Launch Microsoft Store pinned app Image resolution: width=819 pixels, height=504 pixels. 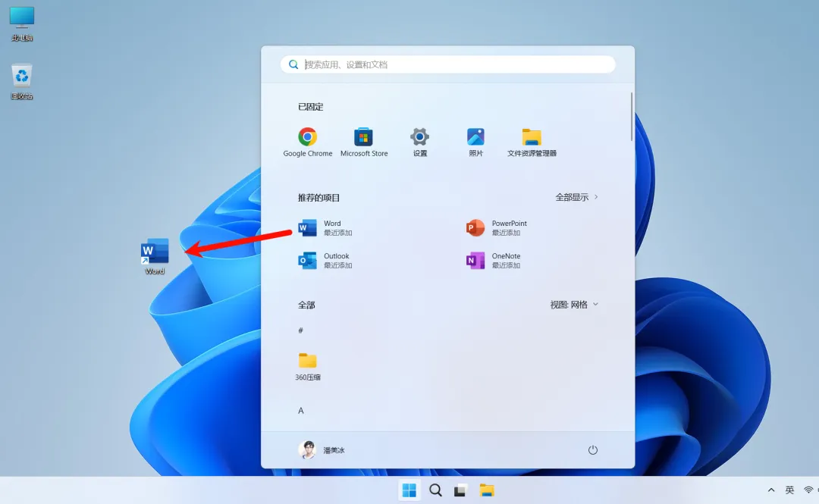click(363, 142)
